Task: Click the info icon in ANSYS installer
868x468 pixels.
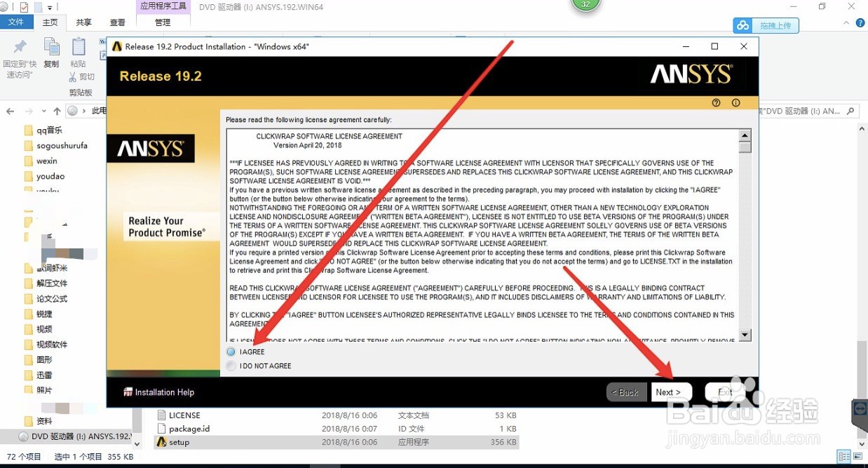Action: [736, 102]
